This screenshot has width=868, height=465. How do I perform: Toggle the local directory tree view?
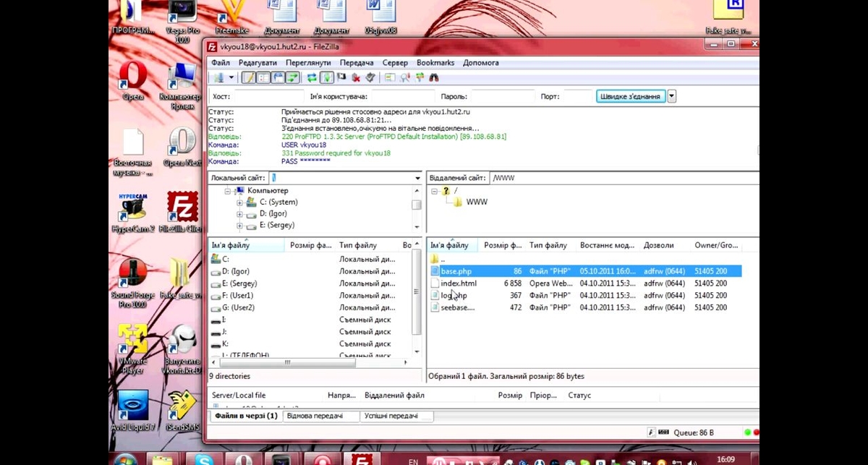(263, 78)
